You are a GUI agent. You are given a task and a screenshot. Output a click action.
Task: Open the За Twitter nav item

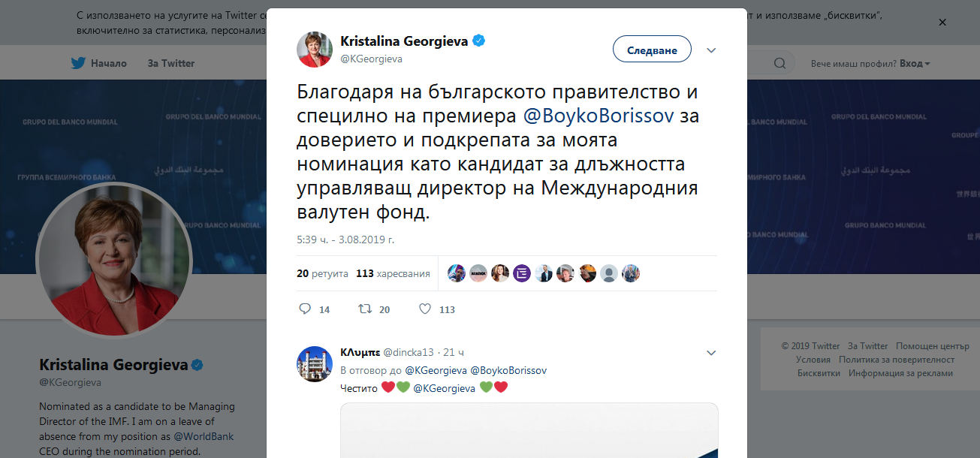pos(171,63)
